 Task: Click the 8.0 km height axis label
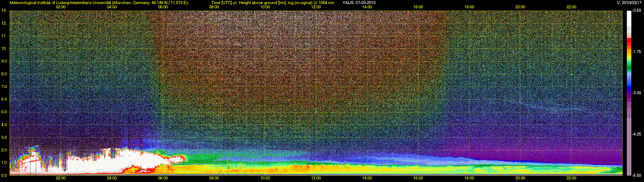4,74
